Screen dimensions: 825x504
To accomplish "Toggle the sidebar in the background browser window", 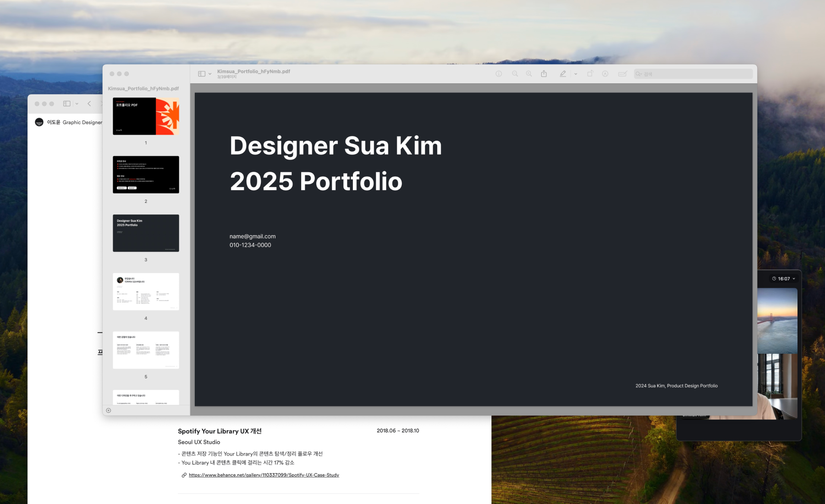I will click(67, 104).
